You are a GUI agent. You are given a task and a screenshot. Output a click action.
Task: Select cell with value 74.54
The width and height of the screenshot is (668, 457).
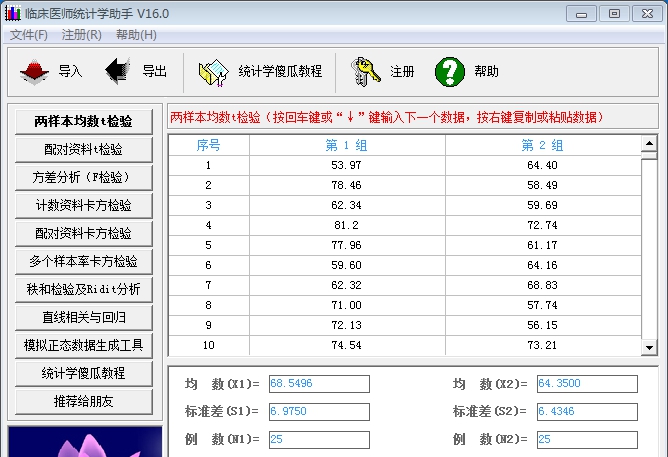(347, 345)
